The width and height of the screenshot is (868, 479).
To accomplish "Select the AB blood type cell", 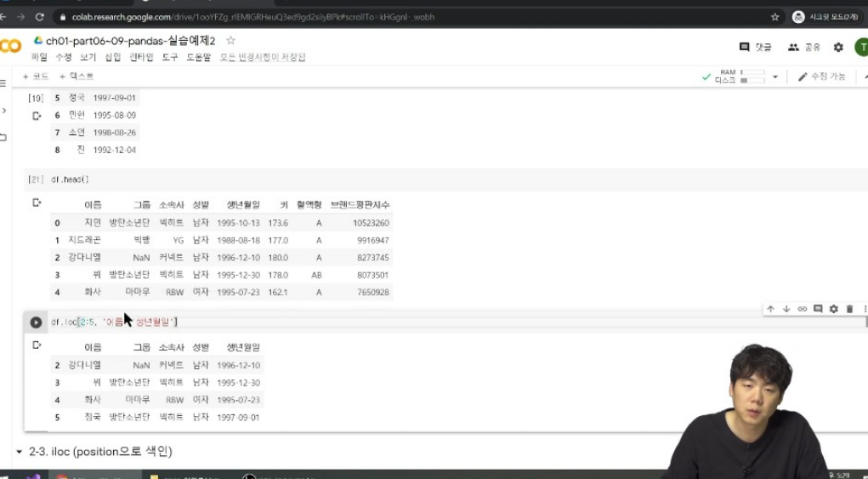I will pos(316,275).
